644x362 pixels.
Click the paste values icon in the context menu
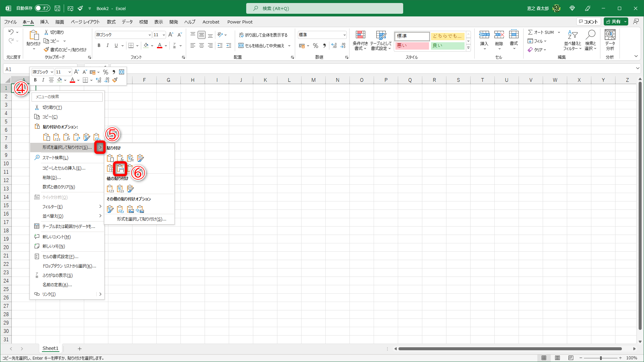tap(56, 137)
